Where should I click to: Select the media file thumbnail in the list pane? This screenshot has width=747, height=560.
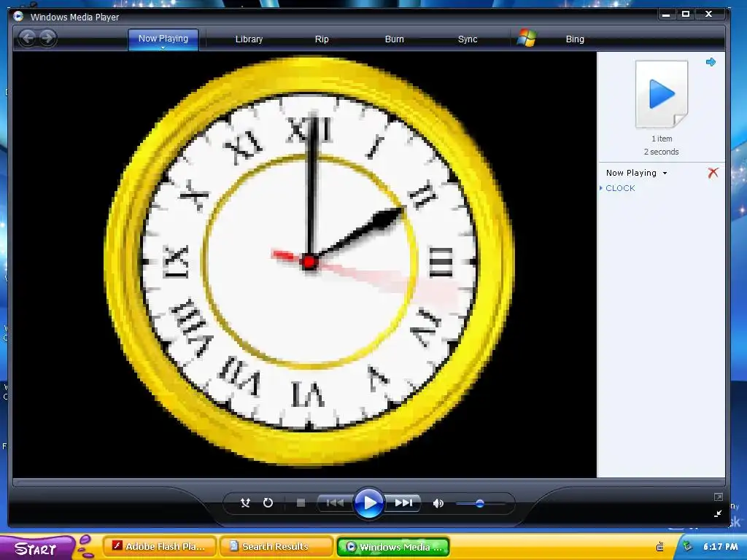(x=662, y=94)
